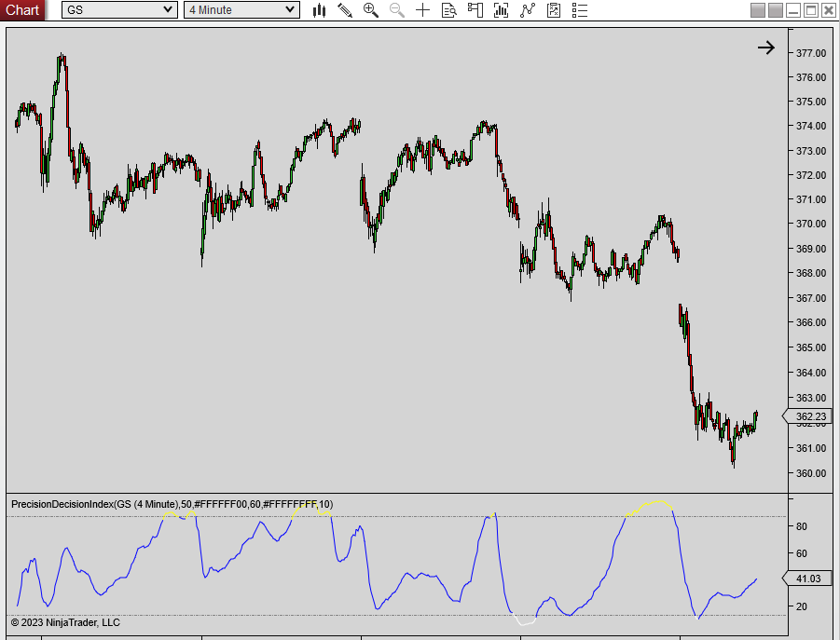
Task: Open chart properties list icon
Action: 579,10
